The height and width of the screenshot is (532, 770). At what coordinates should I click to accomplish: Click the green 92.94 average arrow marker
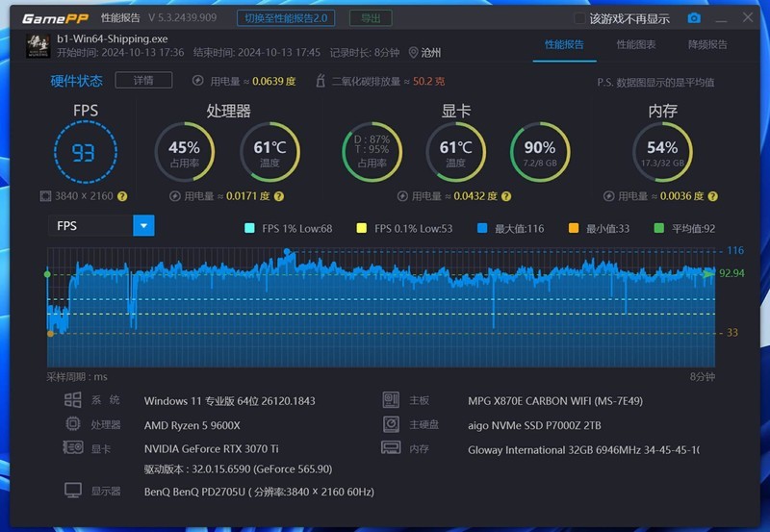click(x=708, y=273)
